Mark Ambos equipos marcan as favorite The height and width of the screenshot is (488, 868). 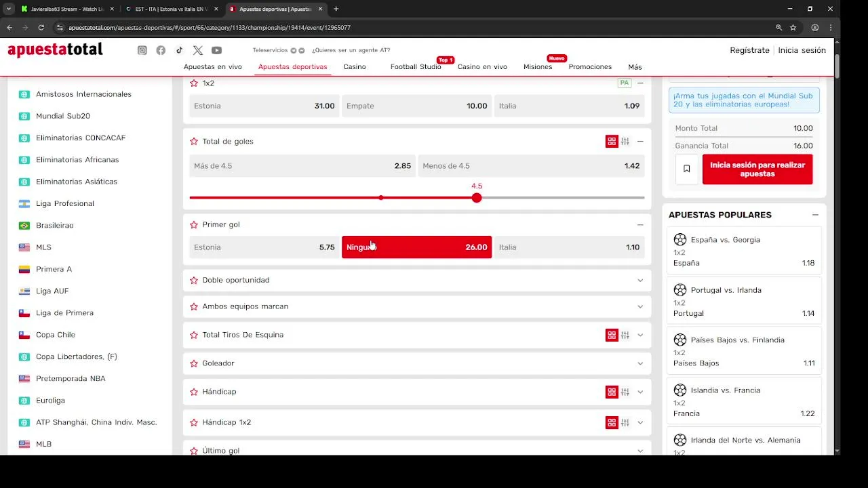point(194,306)
